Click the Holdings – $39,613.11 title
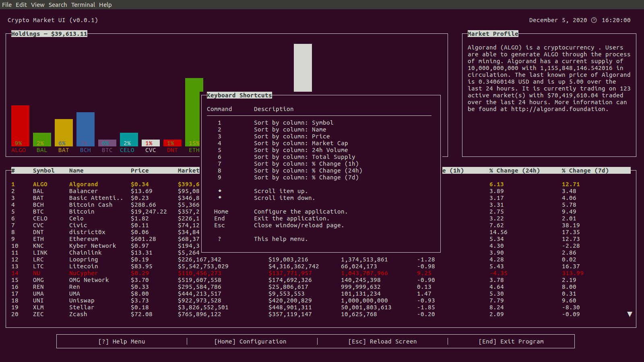Image resolution: width=644 pixels, height=362 pixels. 49,34
